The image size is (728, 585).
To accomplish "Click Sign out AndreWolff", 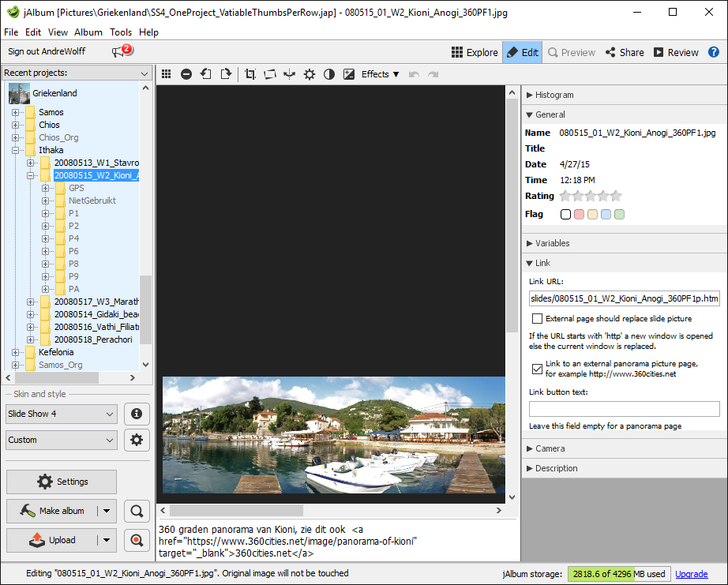I will tap(47, 51).
